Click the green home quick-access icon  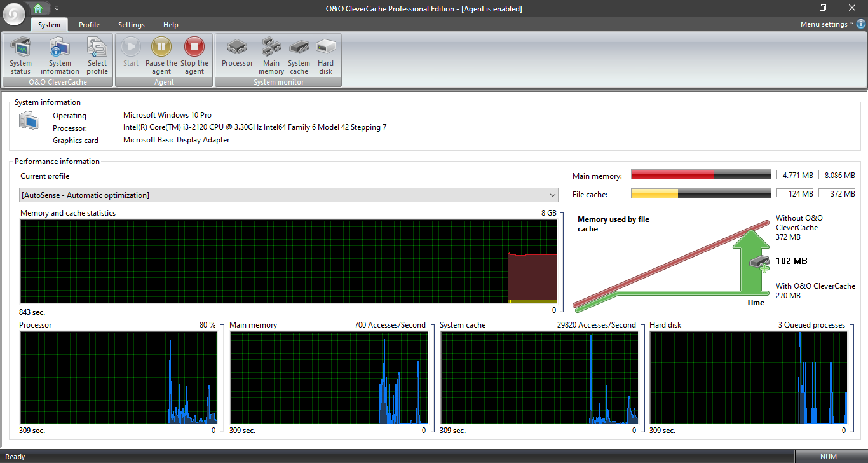tap(39, 8)
